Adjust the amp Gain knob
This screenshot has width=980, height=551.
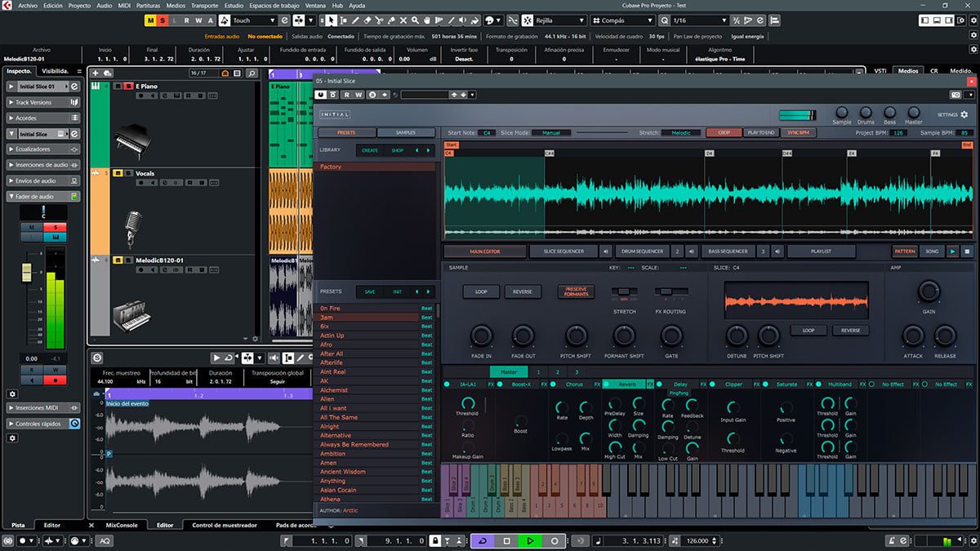point(929,291)
